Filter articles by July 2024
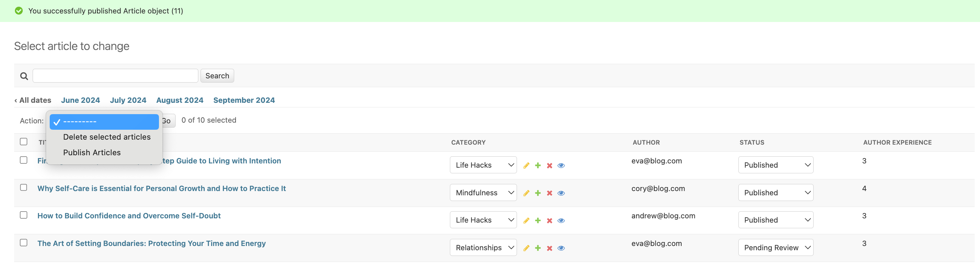This screenshot has height=263, width=980. (128, 100)
